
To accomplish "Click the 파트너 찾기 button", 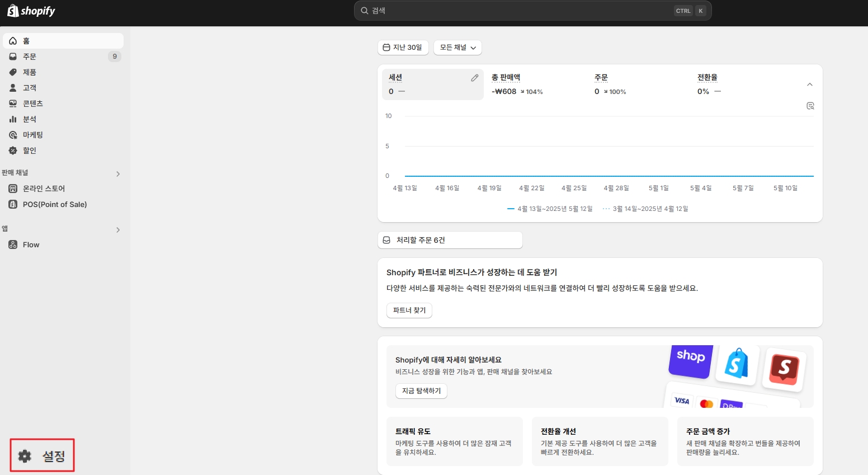I will 409,311.
